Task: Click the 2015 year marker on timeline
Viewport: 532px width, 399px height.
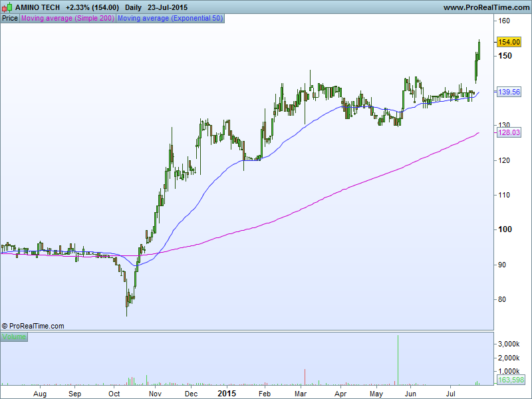Action: (x=227, y=394)
